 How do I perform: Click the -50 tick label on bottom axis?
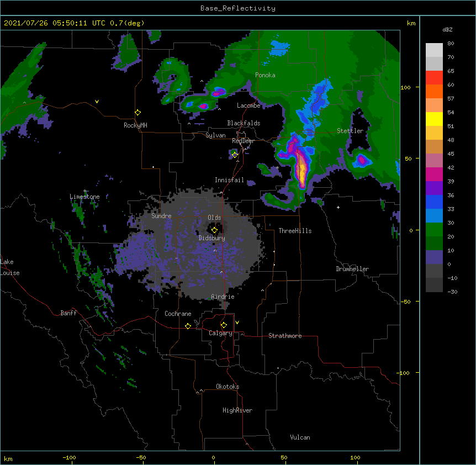[x=141, y=457]
